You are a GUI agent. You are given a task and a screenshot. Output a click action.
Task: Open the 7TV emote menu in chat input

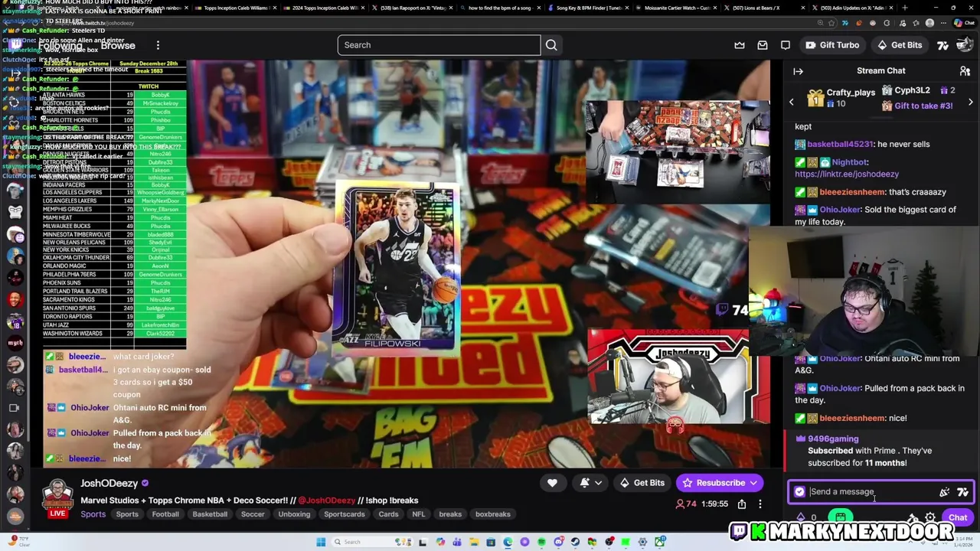pyautogui.click(x=962, y=492)
